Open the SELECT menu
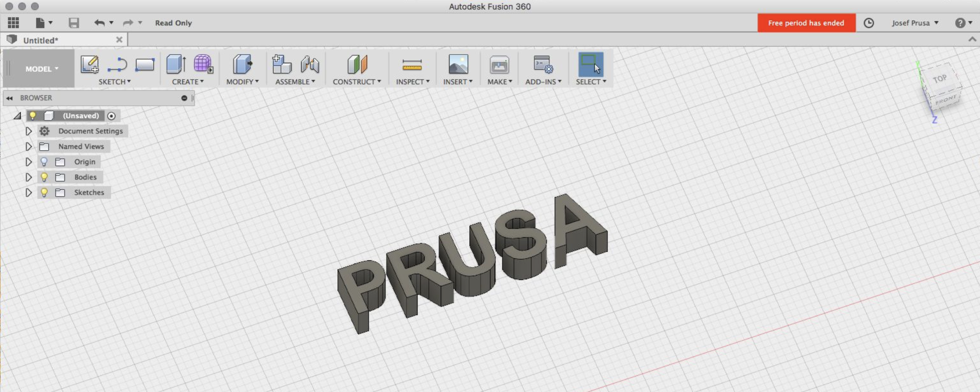 tap(591, 82)
